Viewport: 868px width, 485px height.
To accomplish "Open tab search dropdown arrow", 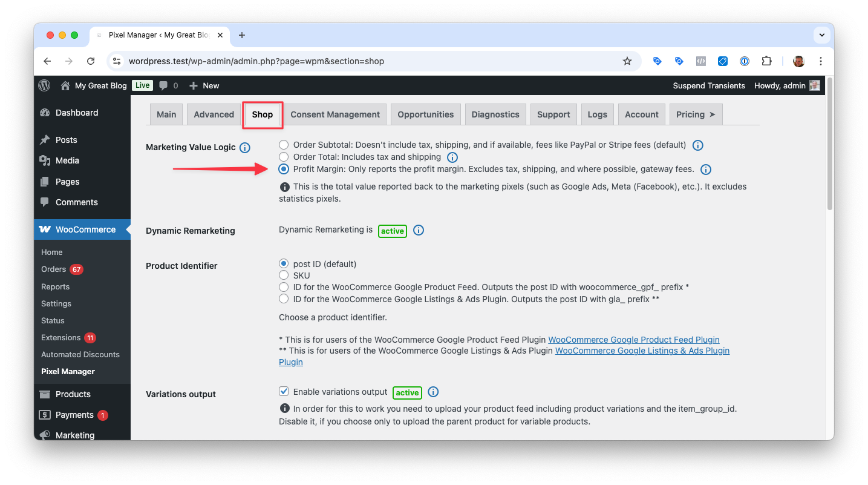I will [821, 35].
